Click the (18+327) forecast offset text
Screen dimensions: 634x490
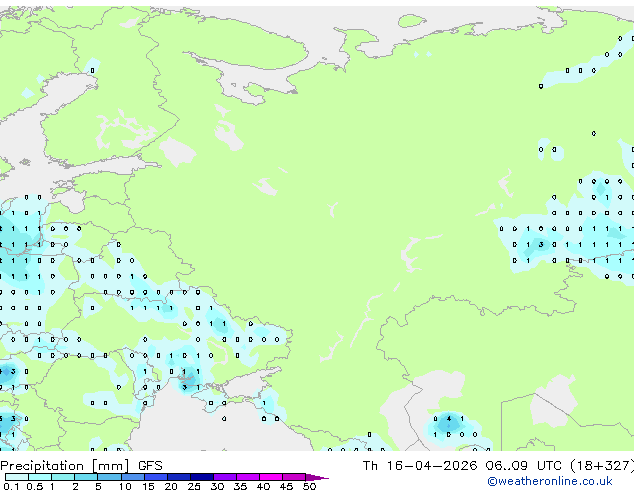pyautogui.click(x=602, y=466)
